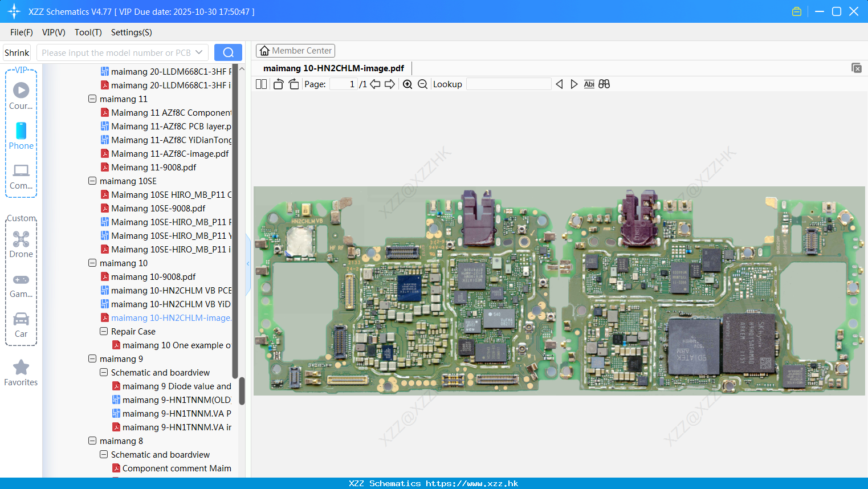Open Component comment Maim file
Image resolution: width=868 pixels, height=489 pixels.
point(177,468)
